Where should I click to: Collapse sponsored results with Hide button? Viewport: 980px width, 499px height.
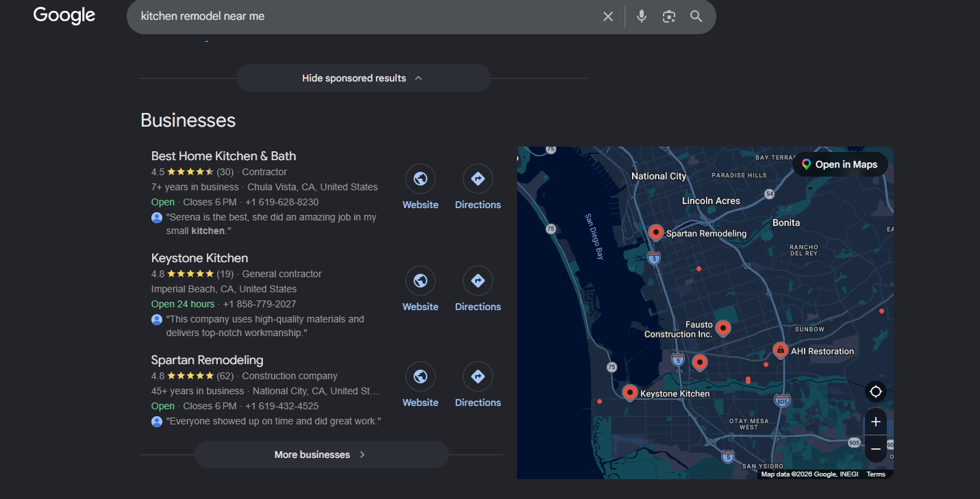[x=364, y=78]
